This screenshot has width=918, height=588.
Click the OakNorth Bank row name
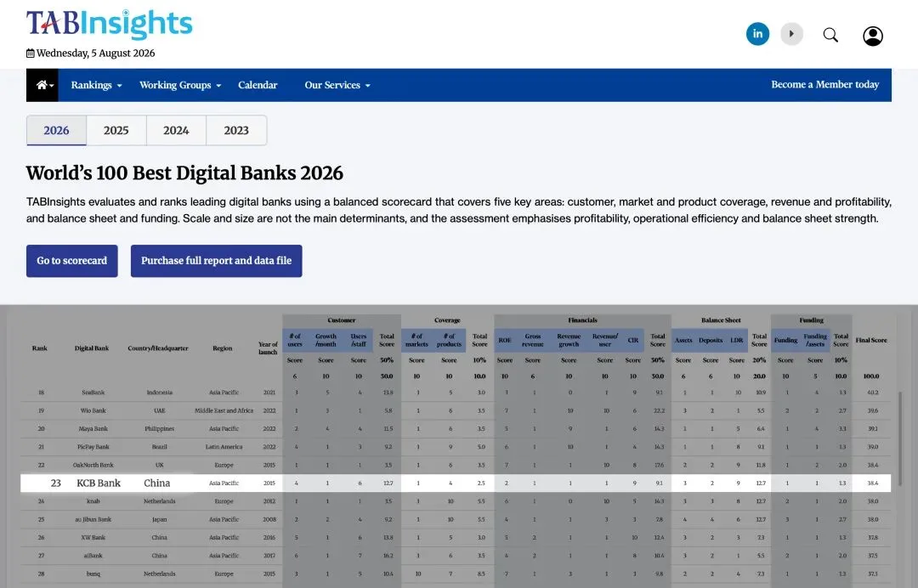point(93,465)
